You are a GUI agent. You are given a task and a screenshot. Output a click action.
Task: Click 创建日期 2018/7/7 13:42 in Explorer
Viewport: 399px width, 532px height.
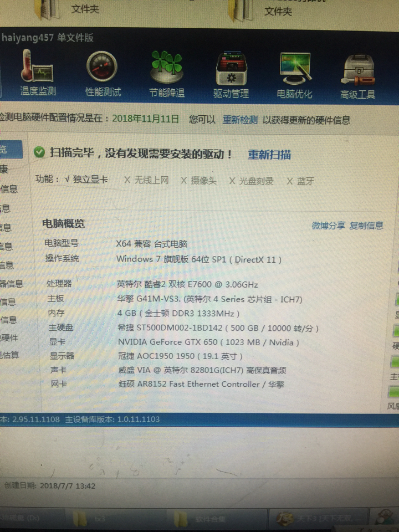49,486
